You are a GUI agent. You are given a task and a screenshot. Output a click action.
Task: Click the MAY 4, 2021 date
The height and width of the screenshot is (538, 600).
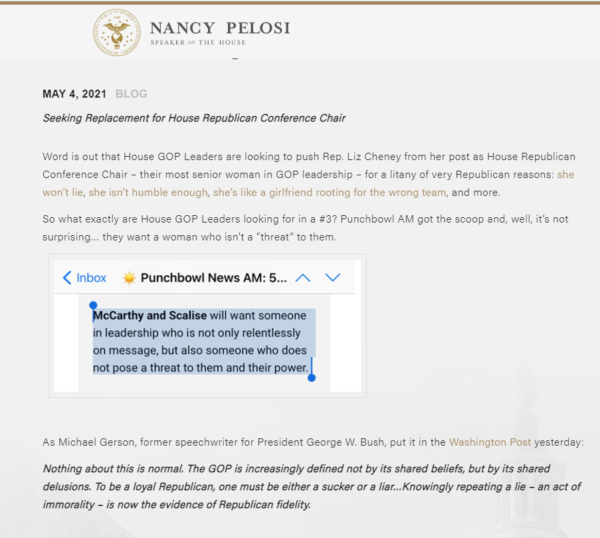(x=74, y=94)
